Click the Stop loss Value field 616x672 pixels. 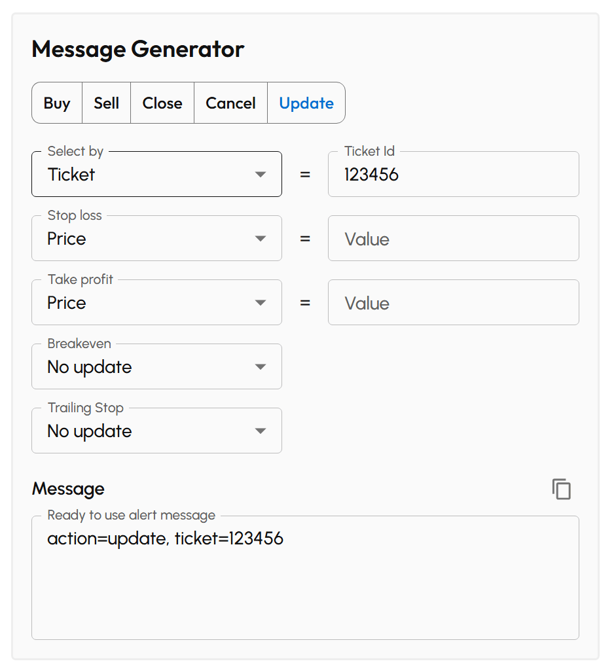click(453, 238)
